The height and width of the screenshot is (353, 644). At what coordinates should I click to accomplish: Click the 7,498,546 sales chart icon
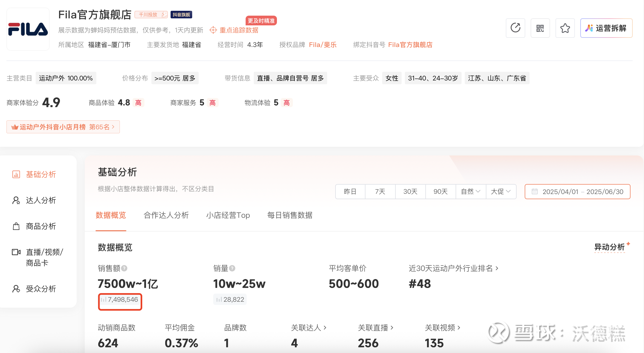pos(104,300)
